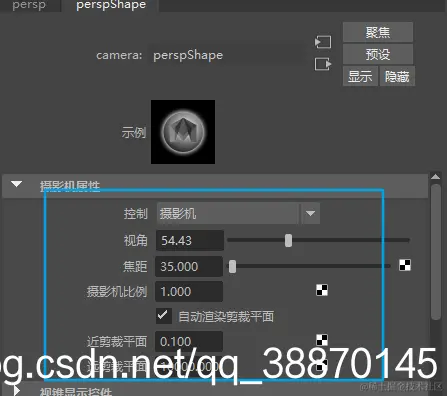Click the output connection arrow icon
The image size is (447, 396).
(323, 64)
